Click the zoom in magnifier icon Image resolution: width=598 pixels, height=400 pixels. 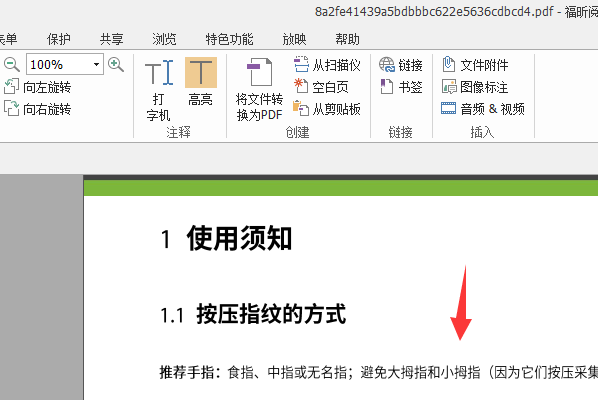[x=116, y=64]
